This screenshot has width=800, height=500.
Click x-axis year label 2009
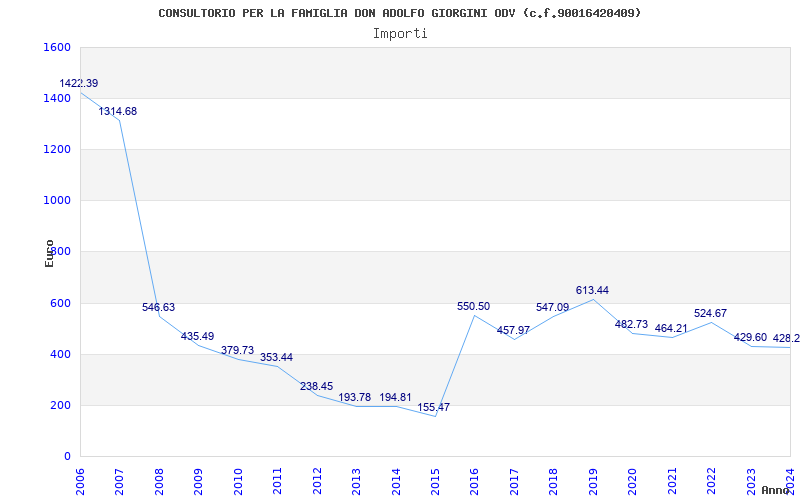point(198,482)
